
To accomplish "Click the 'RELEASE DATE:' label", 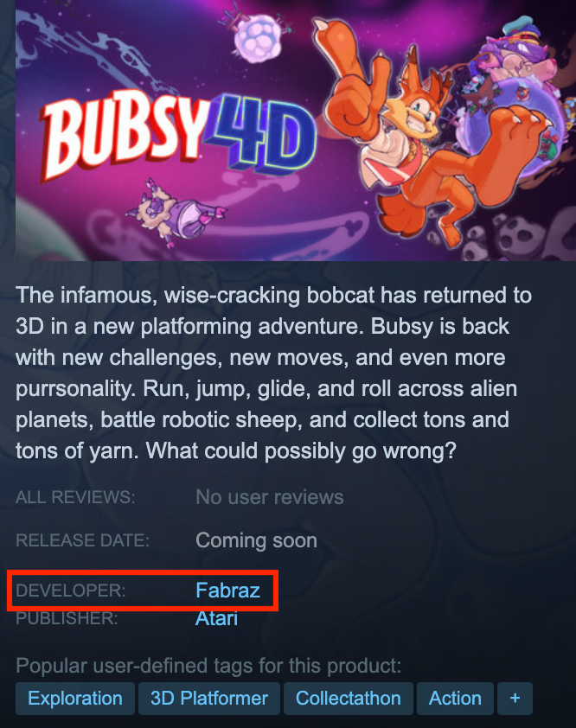I will tap(83, 540).
